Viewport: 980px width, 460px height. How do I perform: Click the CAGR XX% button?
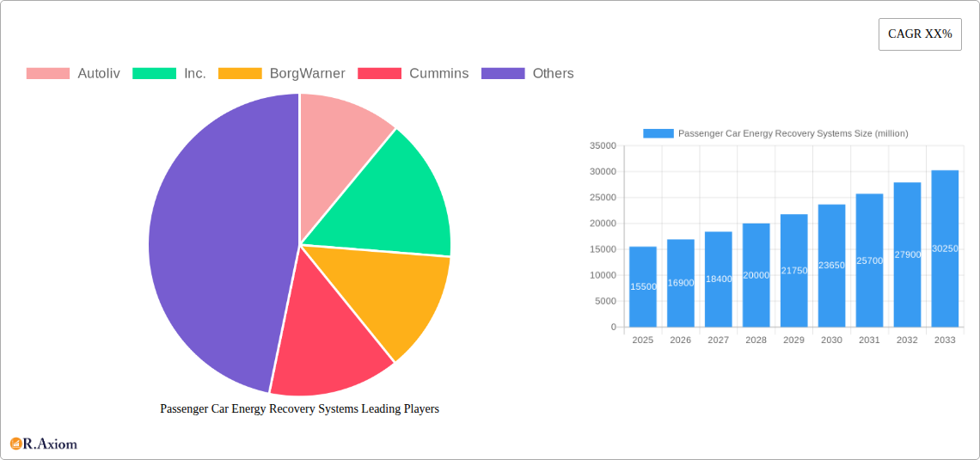[x=920, y=34]
